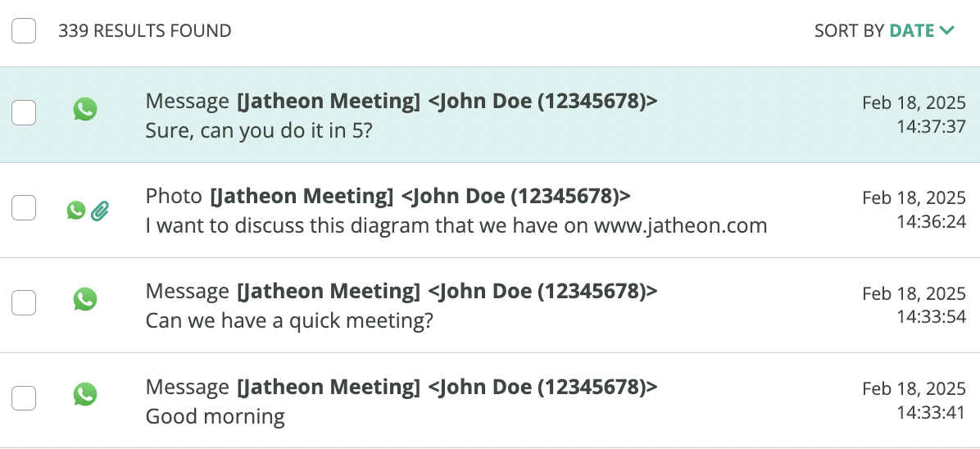This screenshot has height=449, width=980.
Task: Click paperclip attachment icon on Photo row
Action: click(100, 211)
